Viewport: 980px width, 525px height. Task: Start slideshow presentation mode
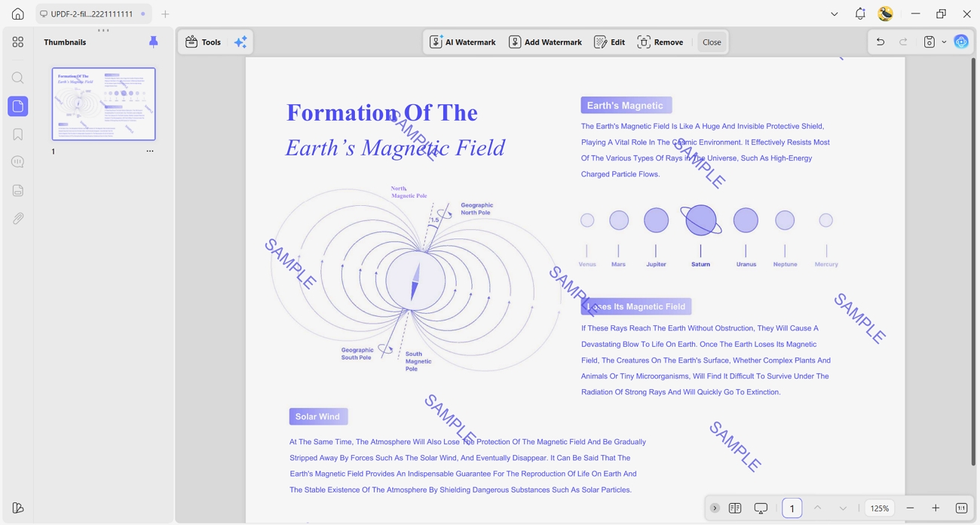tap(761, 508)
